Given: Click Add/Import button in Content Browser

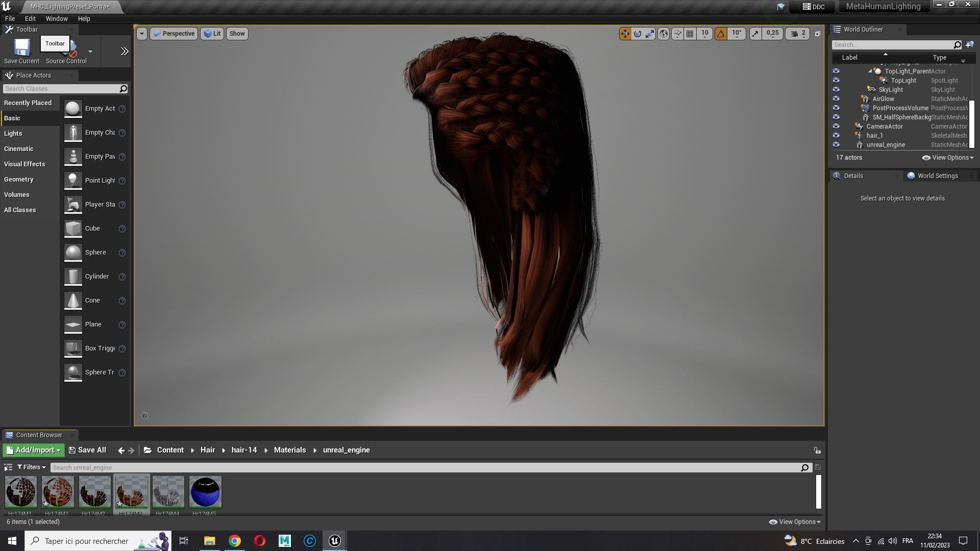Looking at the screenshot, I should (33, 450).
